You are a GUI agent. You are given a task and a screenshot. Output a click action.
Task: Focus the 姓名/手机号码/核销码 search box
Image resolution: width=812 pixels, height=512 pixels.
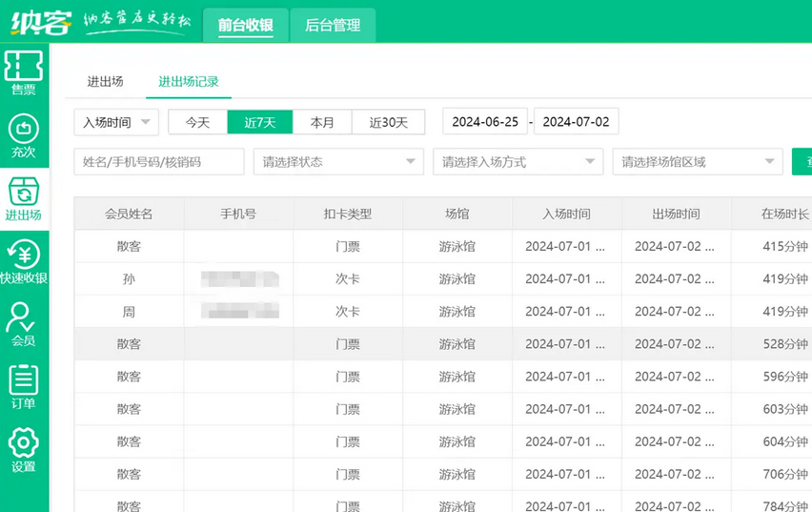[x=159, y=162]
